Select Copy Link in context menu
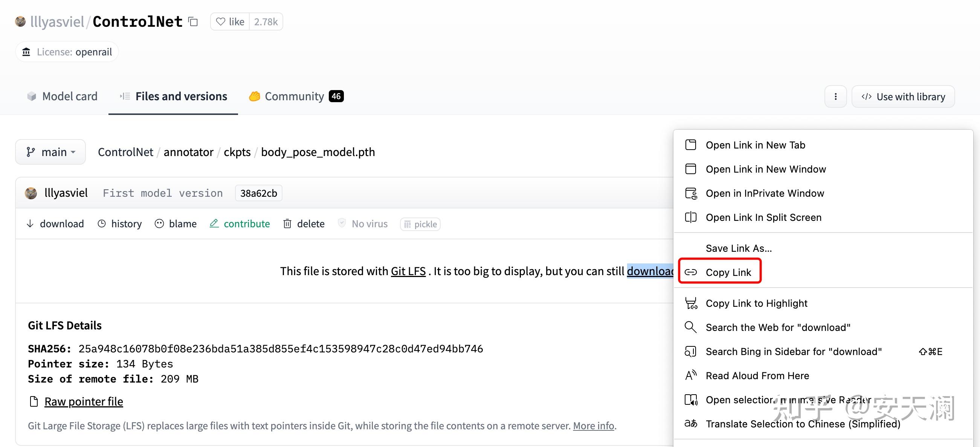 [728, 272]
